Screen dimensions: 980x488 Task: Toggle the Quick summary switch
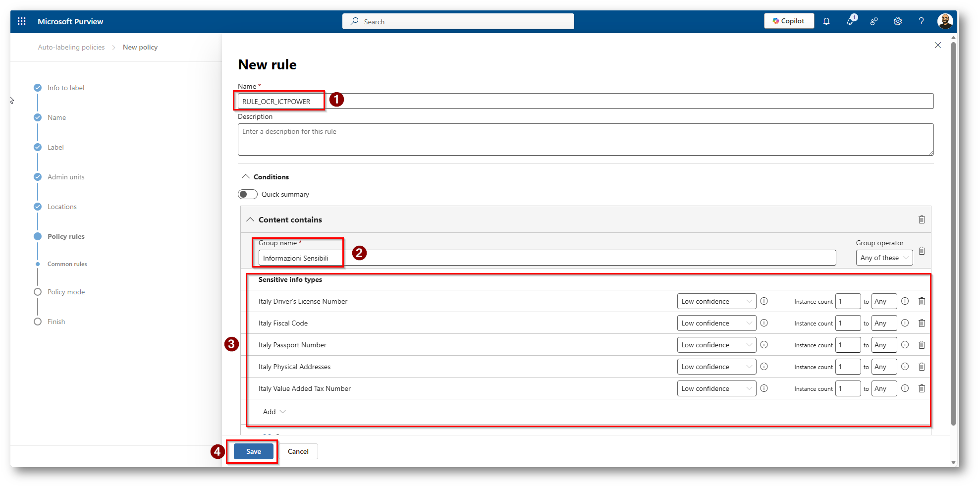pos(248,194)
